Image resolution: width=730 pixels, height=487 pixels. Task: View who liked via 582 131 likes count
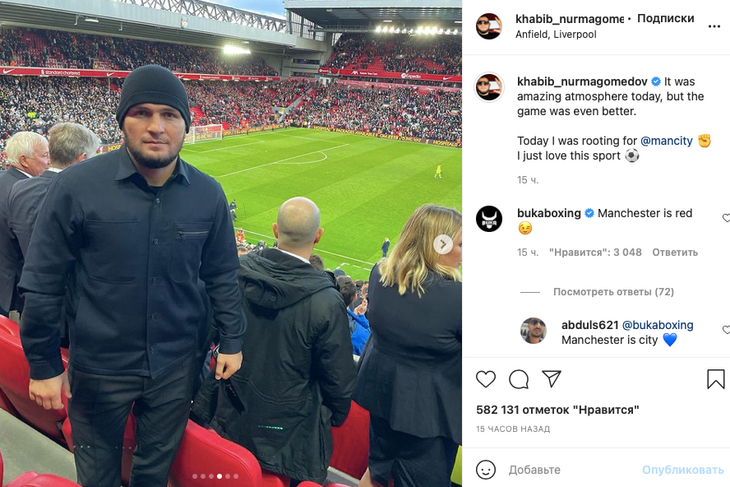click(x=557, y=410)
